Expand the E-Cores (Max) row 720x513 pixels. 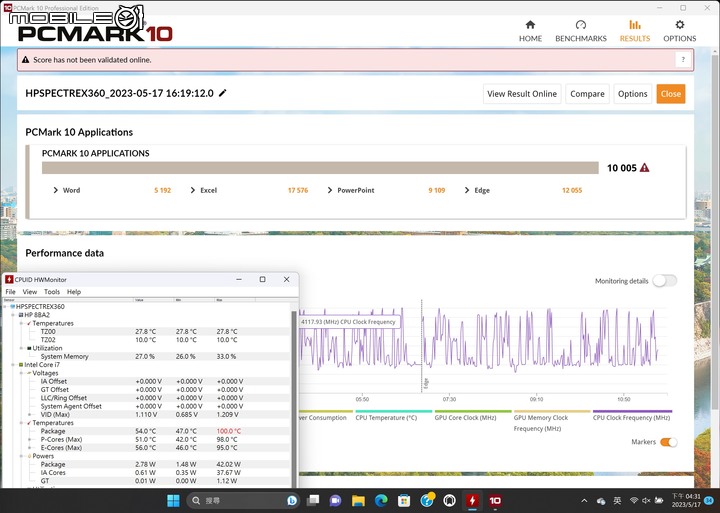click(x=30, y=447)
